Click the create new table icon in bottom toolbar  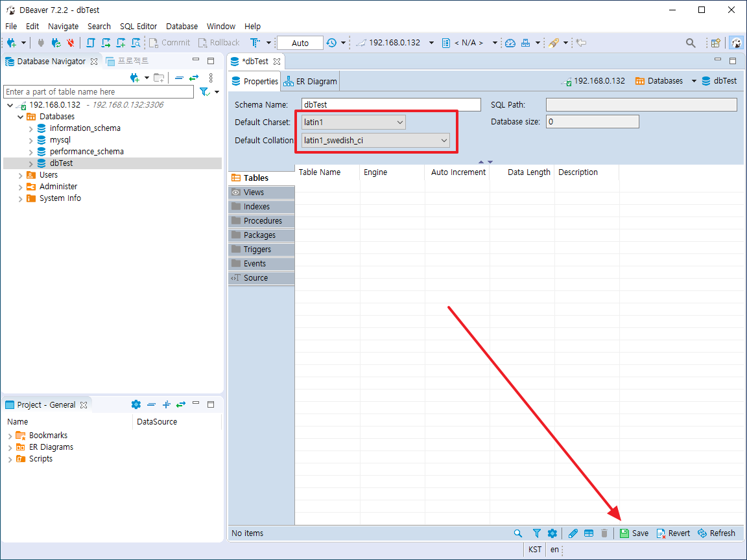click(x=589, y=533)
